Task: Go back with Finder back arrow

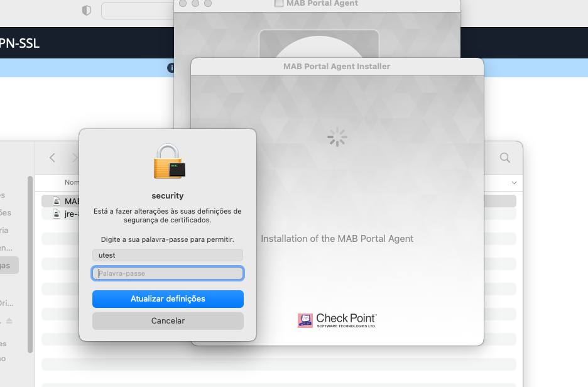Action: [53, 158]
